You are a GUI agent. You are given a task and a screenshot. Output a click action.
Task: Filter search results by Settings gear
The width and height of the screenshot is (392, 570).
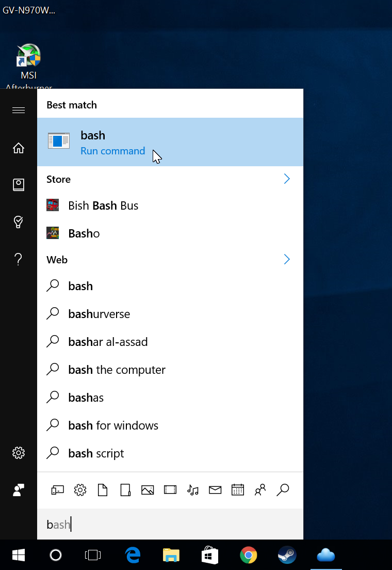pos(80,490)
